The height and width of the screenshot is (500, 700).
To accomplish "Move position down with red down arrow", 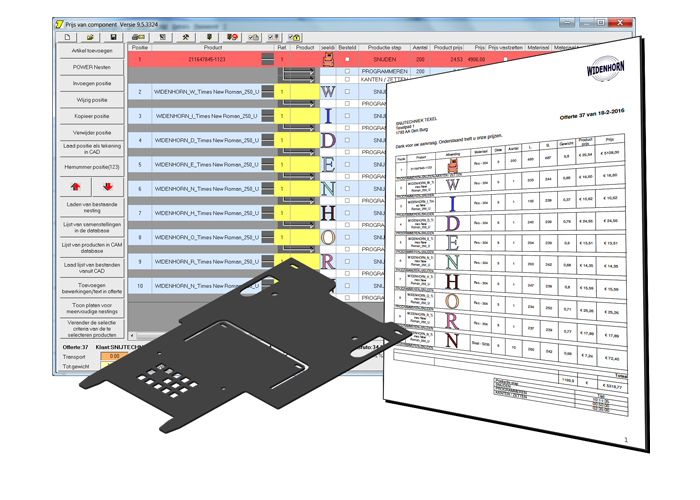I will (x=108, y=187).
